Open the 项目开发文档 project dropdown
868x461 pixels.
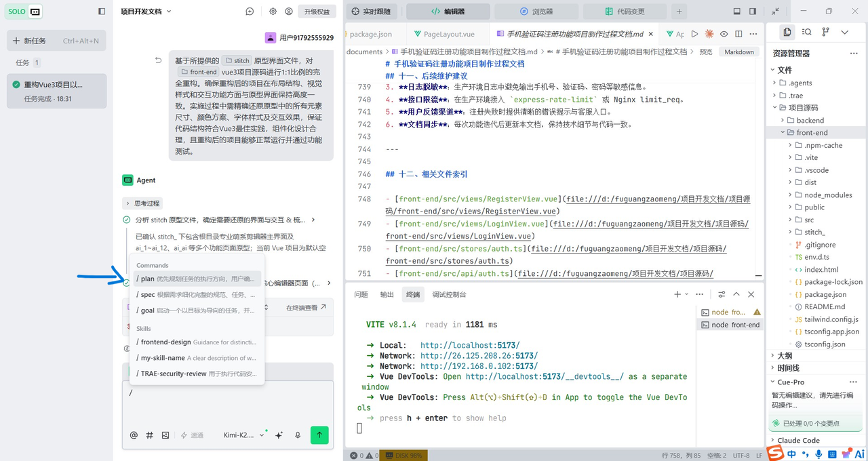click(x=146, y=12)
